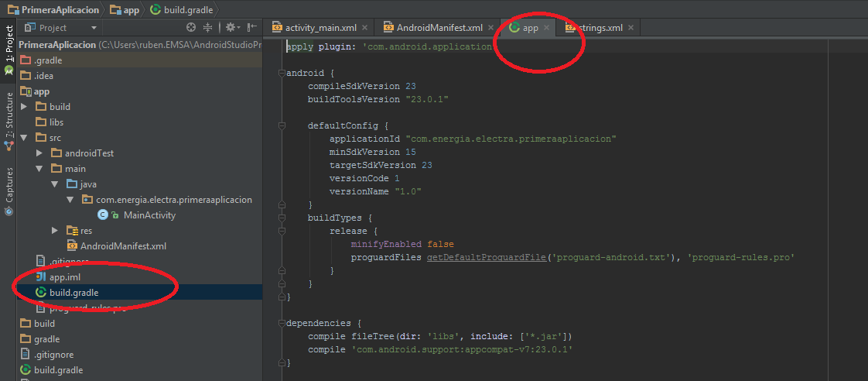Select the gradle folder in project tree

(x=139, y=339)
